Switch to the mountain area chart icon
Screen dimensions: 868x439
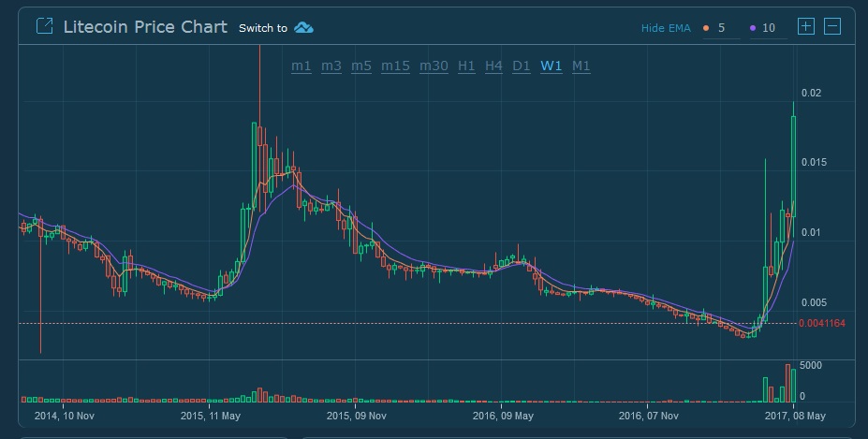[x=303, y=28]
